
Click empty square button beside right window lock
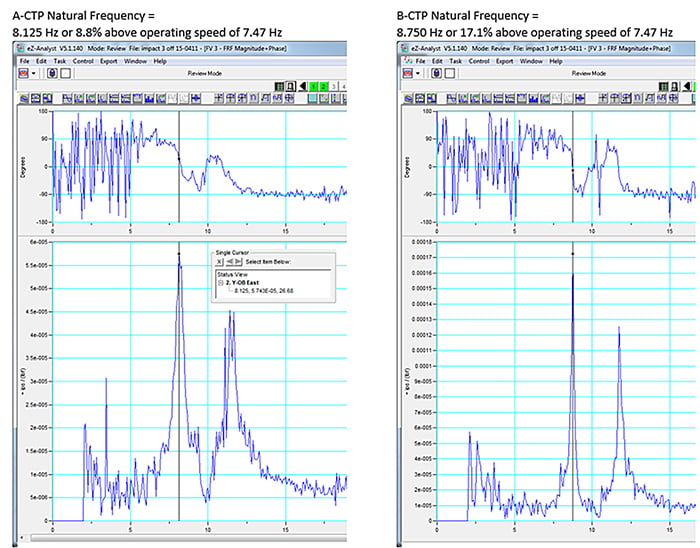(x=450, y=73)
